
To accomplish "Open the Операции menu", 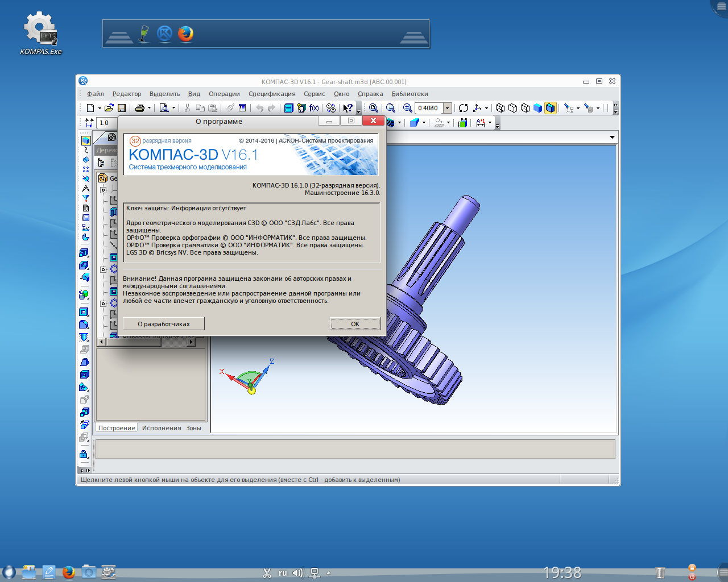I will pos(224,94).
